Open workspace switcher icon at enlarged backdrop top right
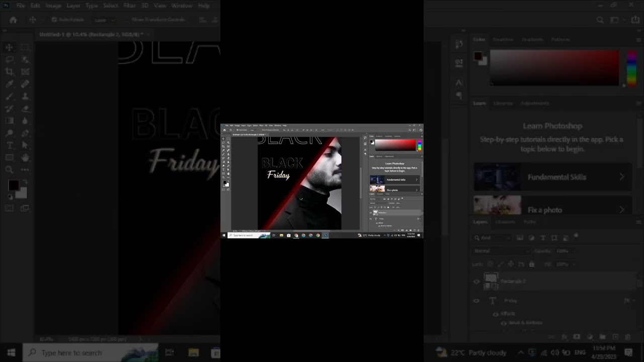Viewport: 644px width, 362px height. click(615, 20)
